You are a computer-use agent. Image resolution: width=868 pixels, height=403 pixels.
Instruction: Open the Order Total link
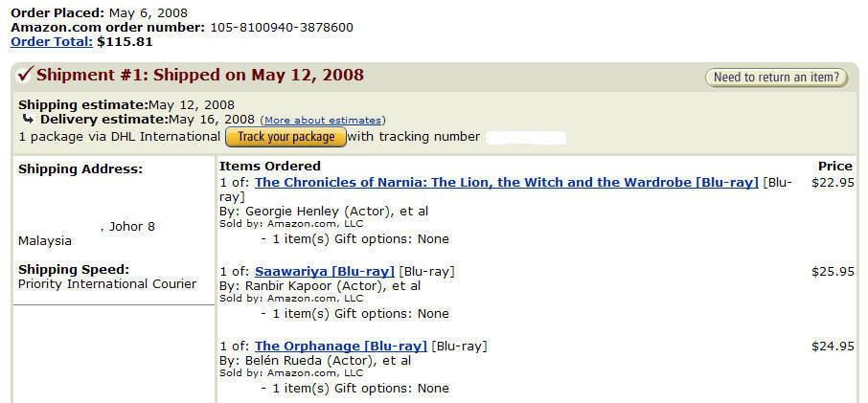click(x=51, y=41)
